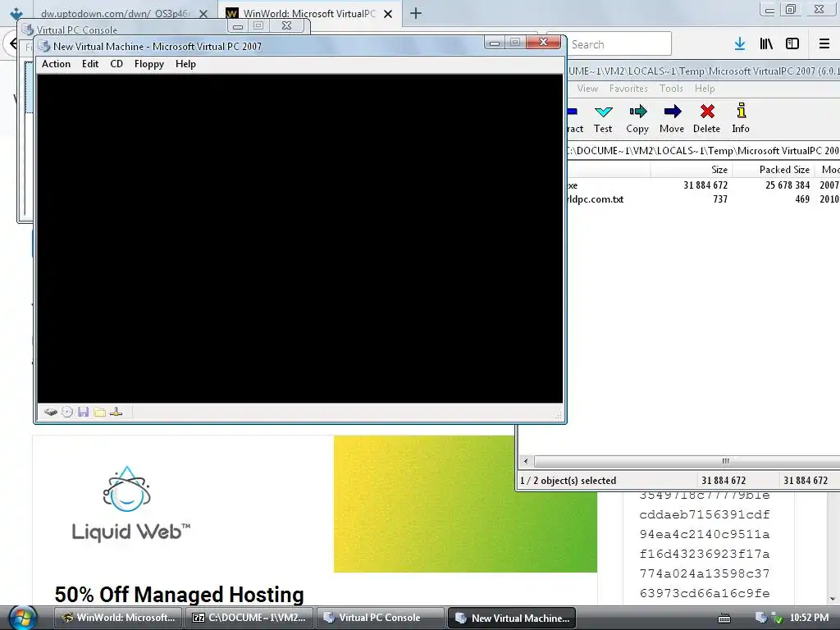This screenshot has width=840, height=630.
Task: Click the 7-Zip scrollbar left arrow
Action: click(526, 461)
